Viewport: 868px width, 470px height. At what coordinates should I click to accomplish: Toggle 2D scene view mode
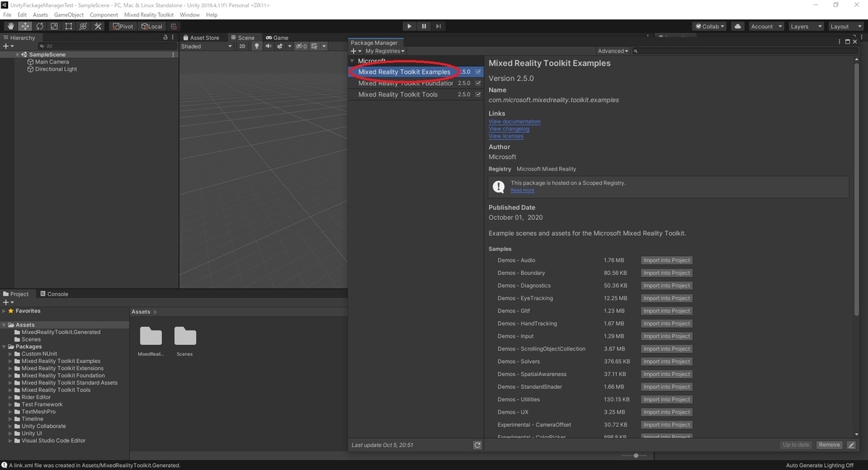242,46
